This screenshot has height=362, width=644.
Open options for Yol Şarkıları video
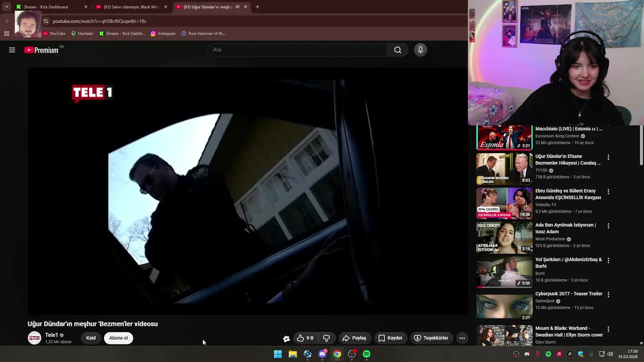pyautogui.click(x=608, y=260)
